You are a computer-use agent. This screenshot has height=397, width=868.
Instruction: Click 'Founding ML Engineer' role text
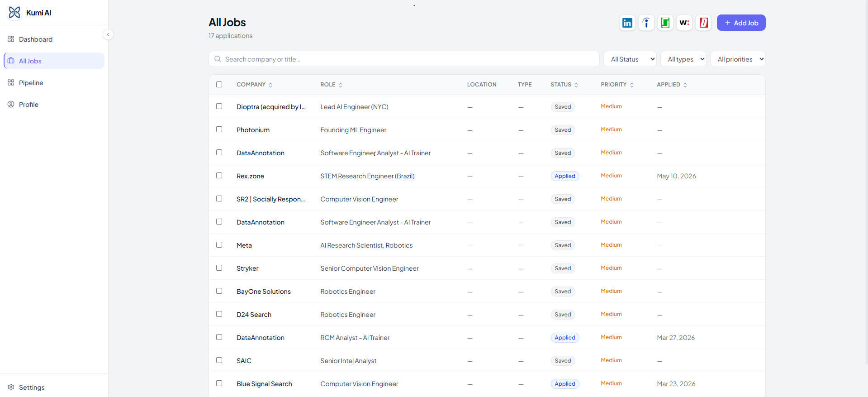coord(353,130)
